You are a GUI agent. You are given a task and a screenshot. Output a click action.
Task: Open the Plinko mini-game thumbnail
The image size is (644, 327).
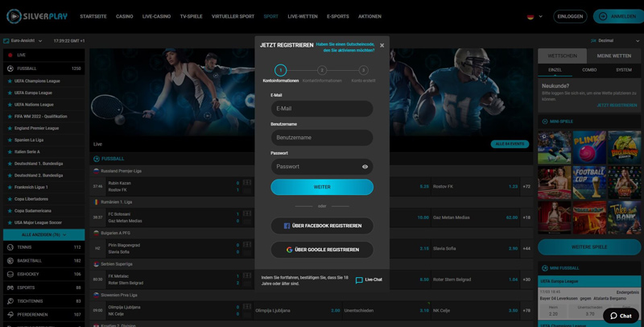tap(589, 148)
